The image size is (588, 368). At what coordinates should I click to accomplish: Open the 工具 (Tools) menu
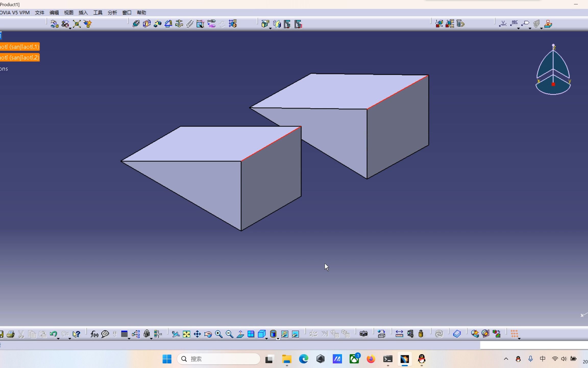(97, 12)
